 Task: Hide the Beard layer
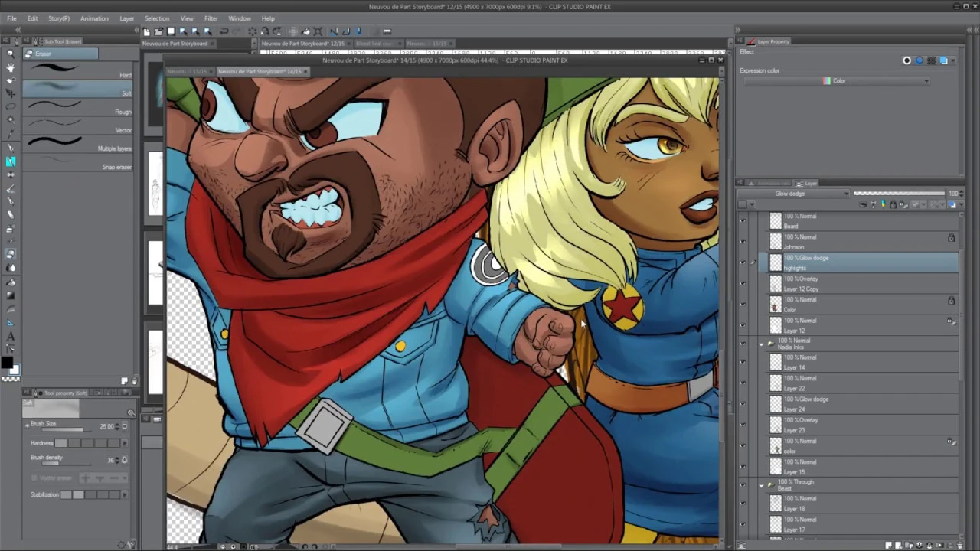point(742,220)
